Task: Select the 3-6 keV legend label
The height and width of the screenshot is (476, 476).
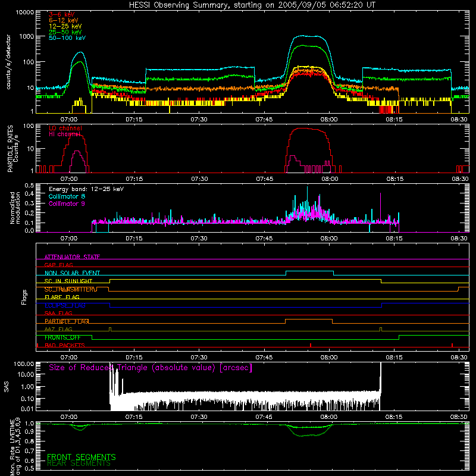Action: (x=62, y=14)
